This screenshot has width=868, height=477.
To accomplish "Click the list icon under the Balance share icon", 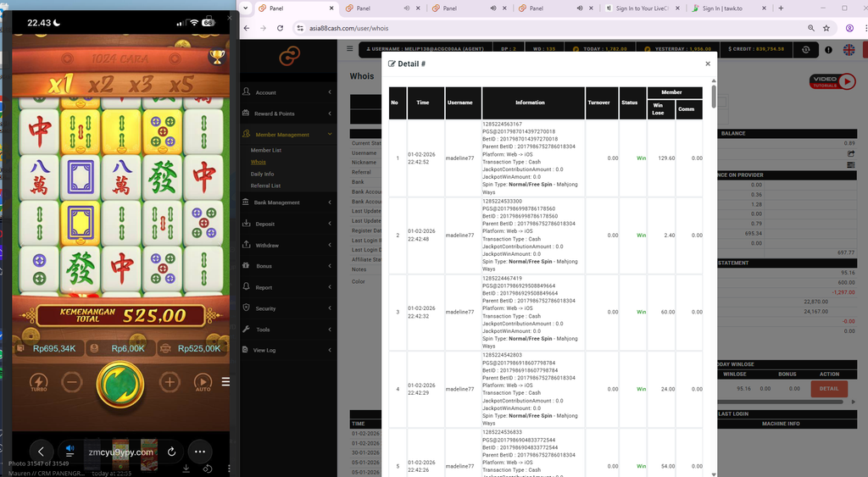I will pos(851,164).
